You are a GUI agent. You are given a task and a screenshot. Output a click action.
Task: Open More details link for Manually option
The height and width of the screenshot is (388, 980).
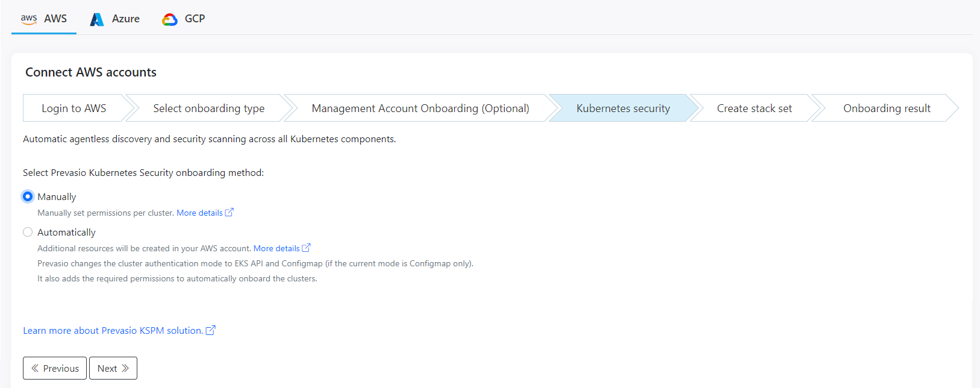click(199, 213)
